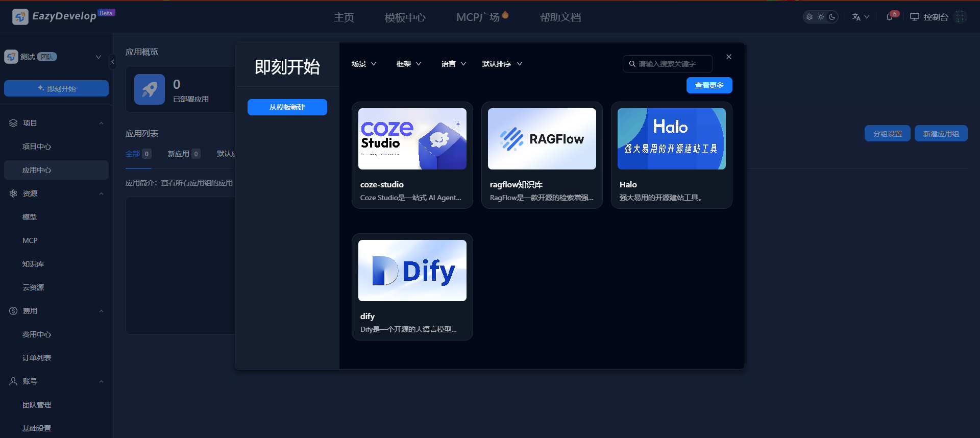
Task: Close the 即刻开始 dialog
Action: (x=729, y=57)
